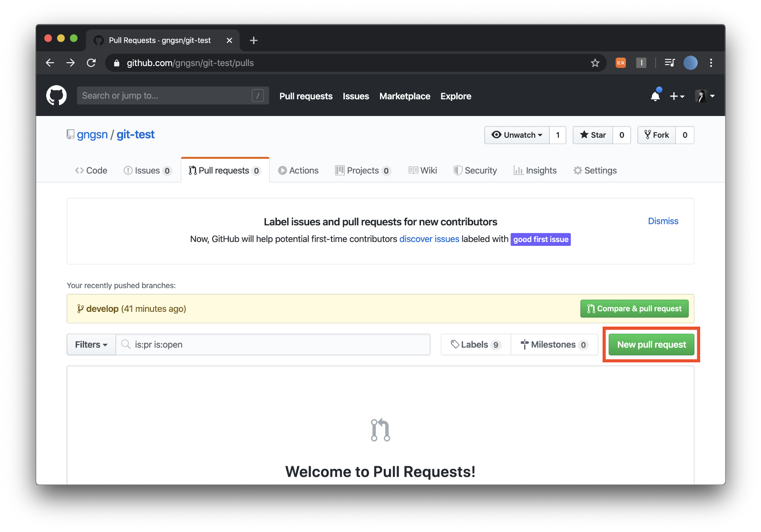Open the Actions tab
Viewport: 761px width, 532px height.
[x=298, y=170]
